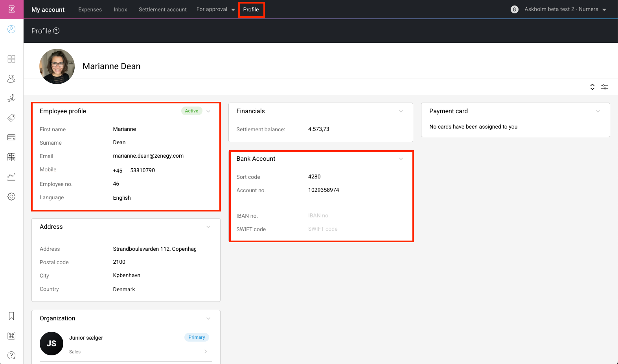Collapse the Payment card section
Image resolution: width=618 pixels, height=364 pixels.
598,111
